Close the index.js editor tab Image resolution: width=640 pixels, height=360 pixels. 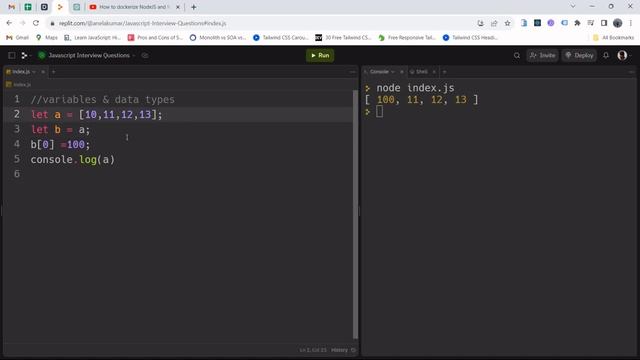point(43,72)
